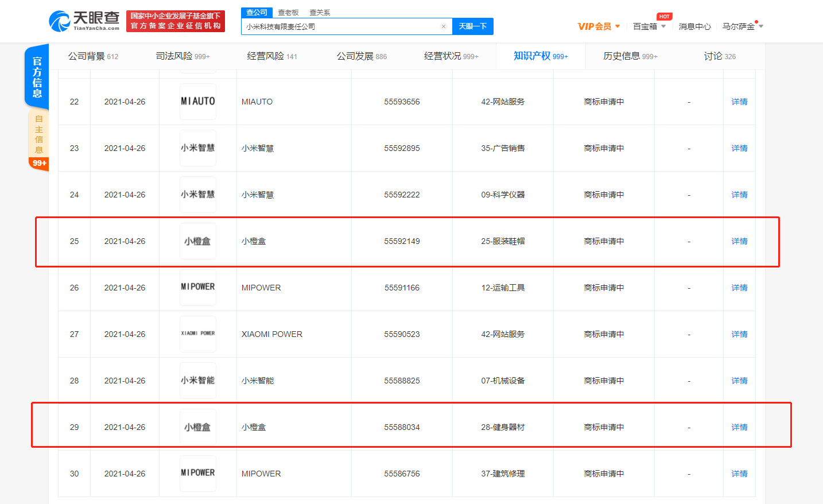
Task: Open the 公司发展 tab
Action: click(362, 56)
